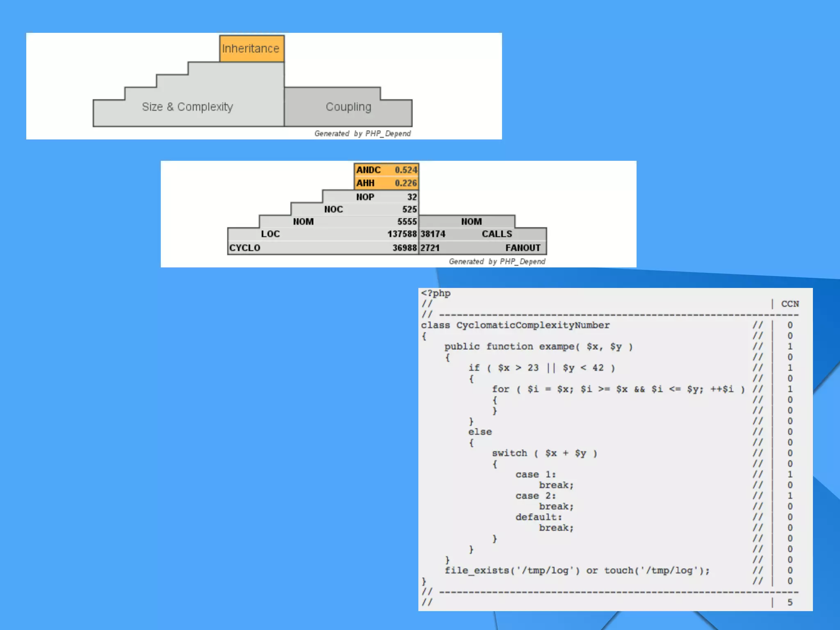Image resolution: width=840 pixels, height=630 pixels.
Task: Click the public function exampe line
Action: pyautogui.click(x=538, y=347)
